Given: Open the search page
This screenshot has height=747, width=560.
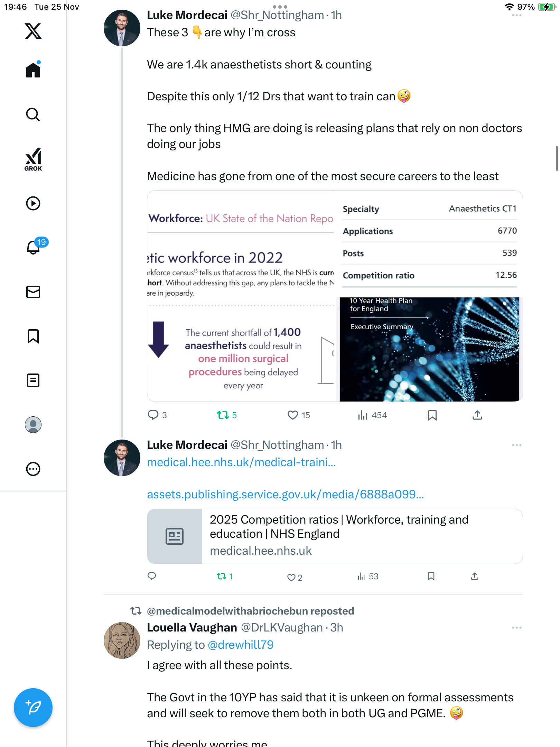Looking at the screenshot, I should 33,114.
